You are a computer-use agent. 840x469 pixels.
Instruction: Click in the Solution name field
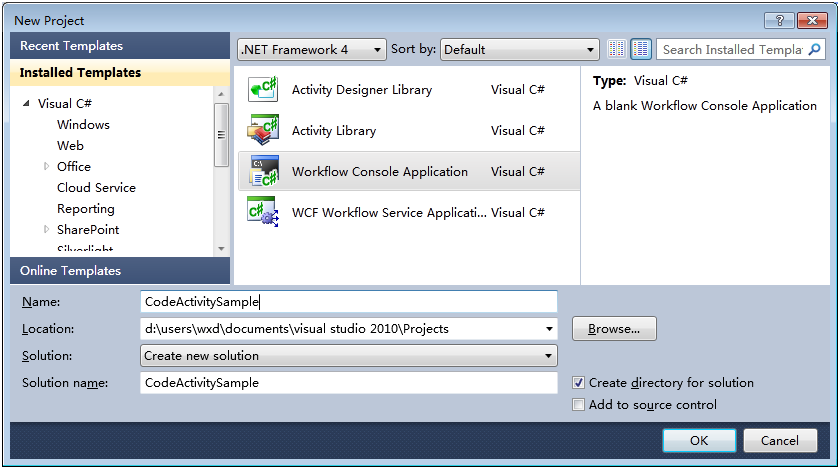349,383
